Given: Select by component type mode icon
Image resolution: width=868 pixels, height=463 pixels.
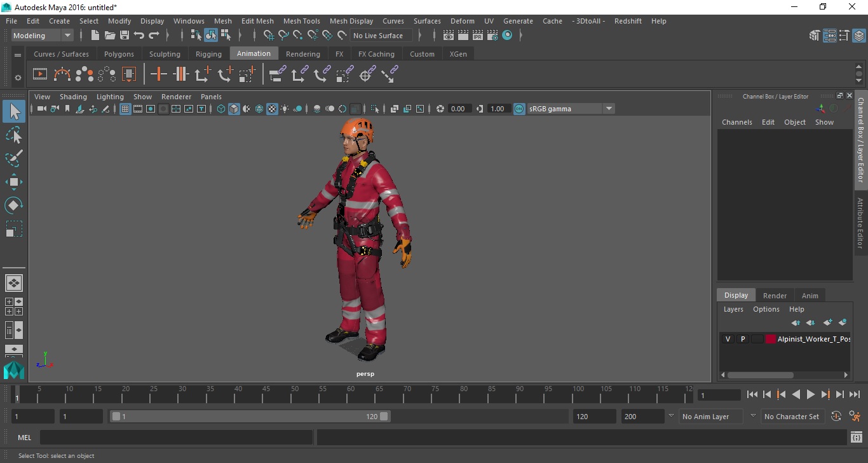Looking at the screenshot, I should coord(226,36).
